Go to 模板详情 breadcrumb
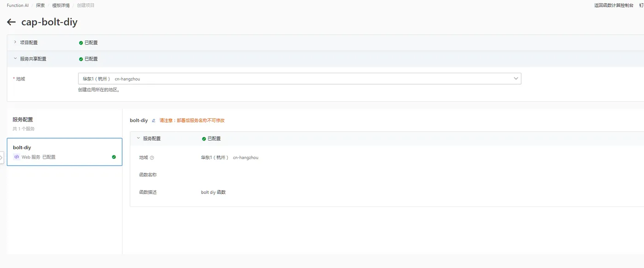The image size is (644, 268). pyautogui.click(x=61, y=6)
